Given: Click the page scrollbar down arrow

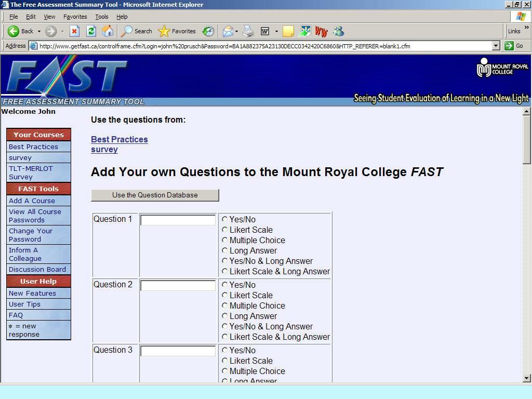Looking at the screenshot, I should 527,378.
